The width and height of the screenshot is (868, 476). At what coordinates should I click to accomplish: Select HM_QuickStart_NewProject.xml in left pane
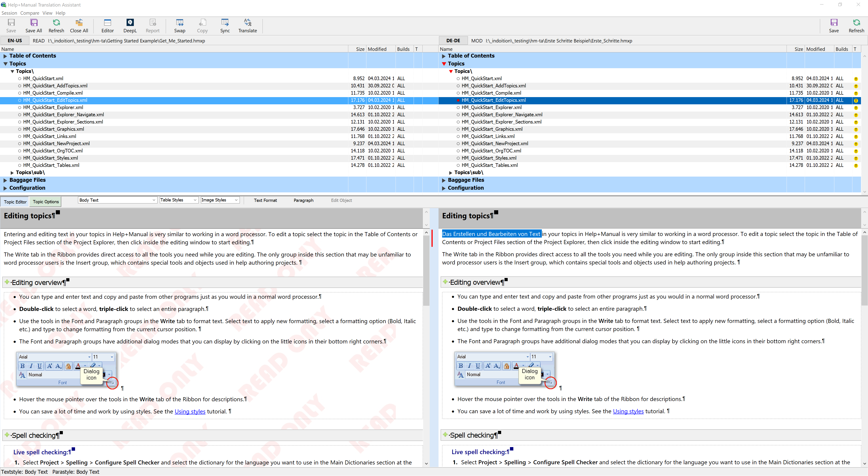pyautogui.click(x=56, y=144)
